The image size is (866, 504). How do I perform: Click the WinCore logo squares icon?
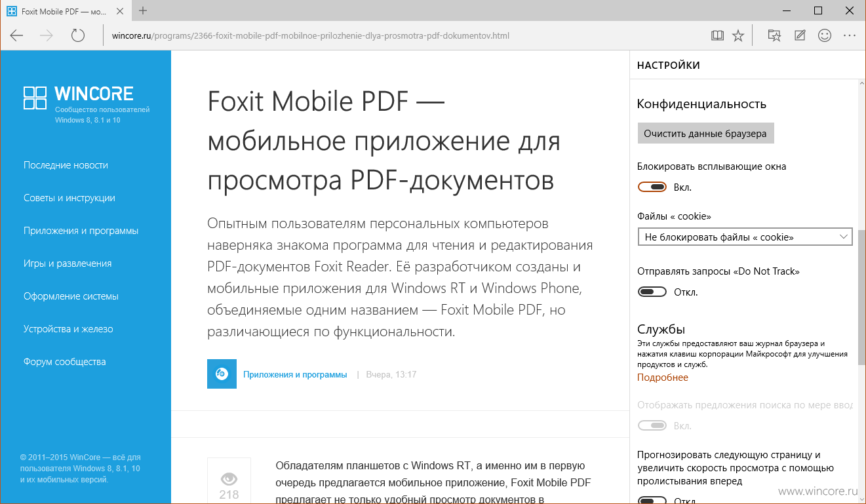tap(35, 98)
